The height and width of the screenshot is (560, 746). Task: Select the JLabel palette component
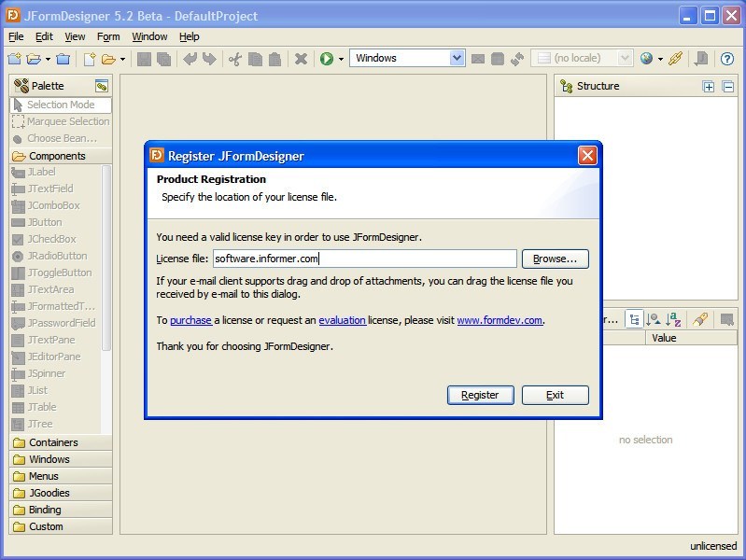coord(55,172)
